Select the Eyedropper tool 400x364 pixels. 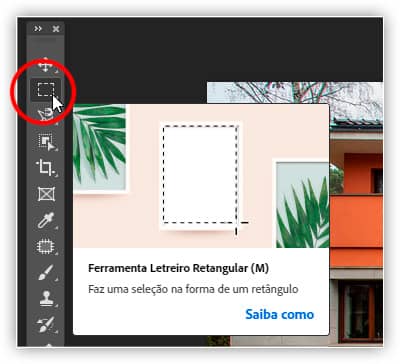(x=46, y=220)
